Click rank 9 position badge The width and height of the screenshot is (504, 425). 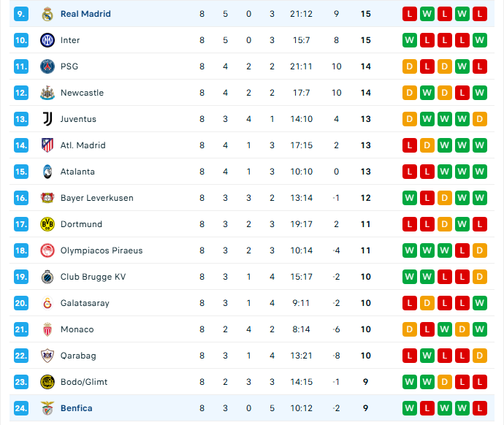coord(21,14)
